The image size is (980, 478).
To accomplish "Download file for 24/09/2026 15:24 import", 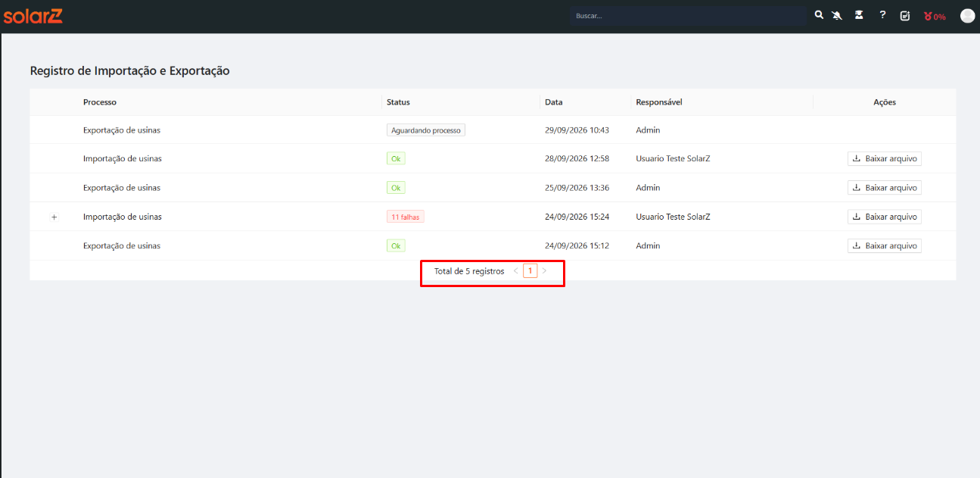I will pos(885,217).
